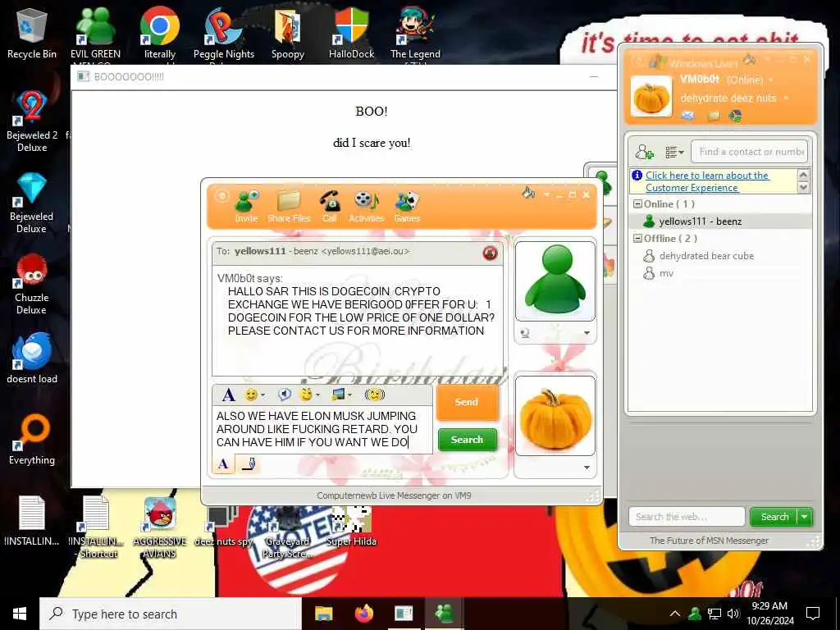840x630 pixels.
Task: Open the font letter A button above message box
Action: [229, 395]
